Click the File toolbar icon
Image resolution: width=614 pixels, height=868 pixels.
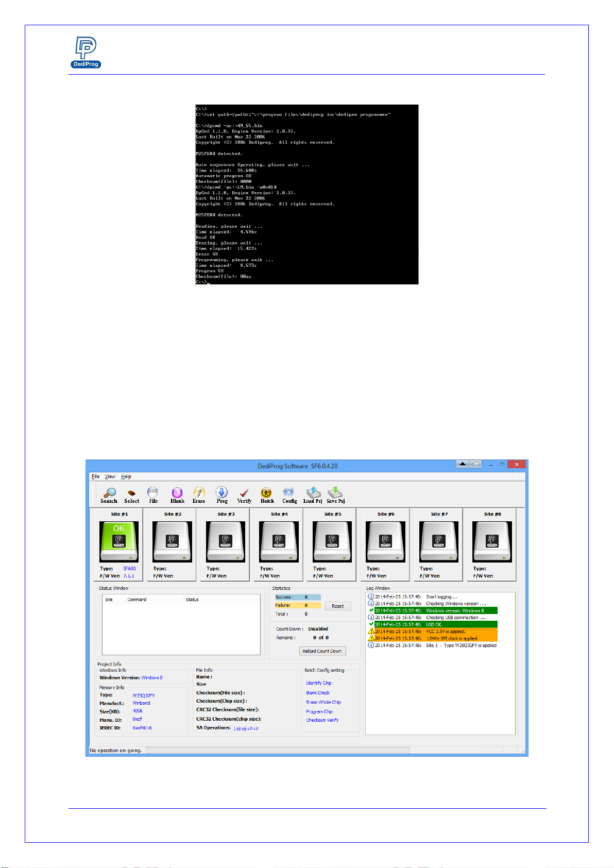153,495
